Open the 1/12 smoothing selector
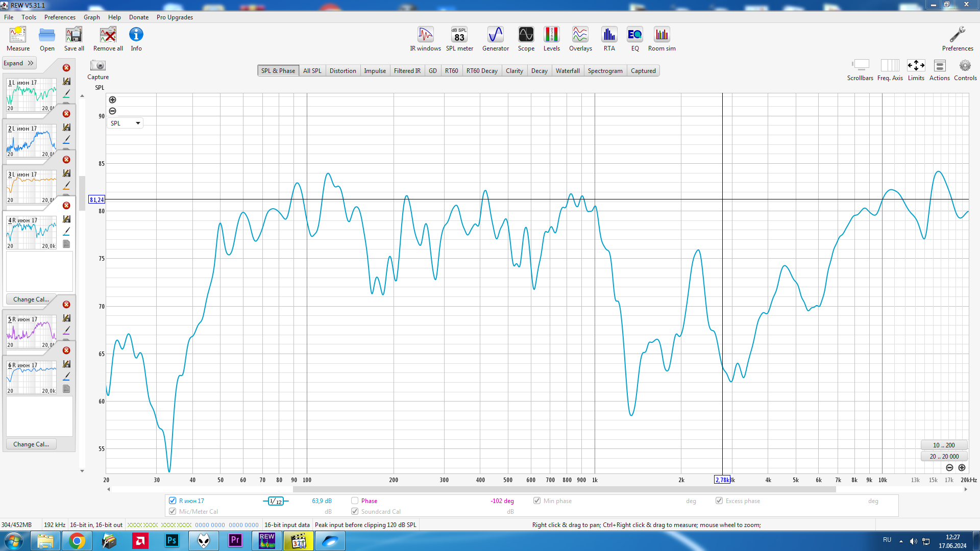 tap(276, 501)
